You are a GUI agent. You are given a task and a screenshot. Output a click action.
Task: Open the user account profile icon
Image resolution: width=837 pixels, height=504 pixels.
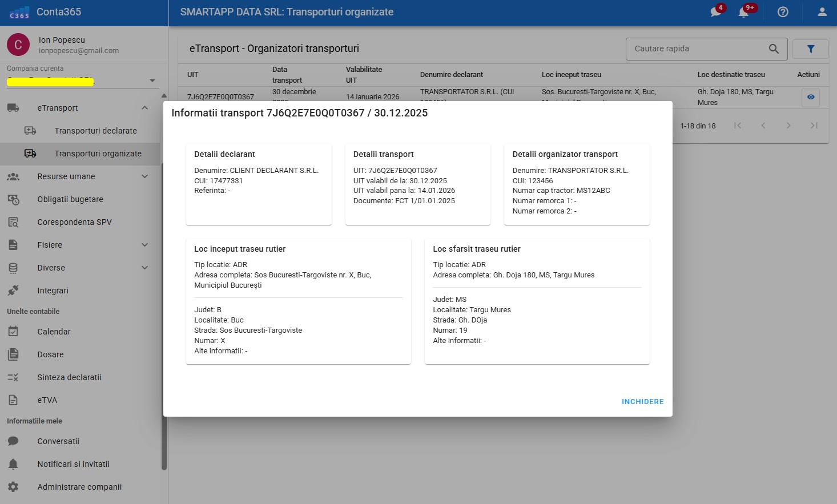[822, 12]
